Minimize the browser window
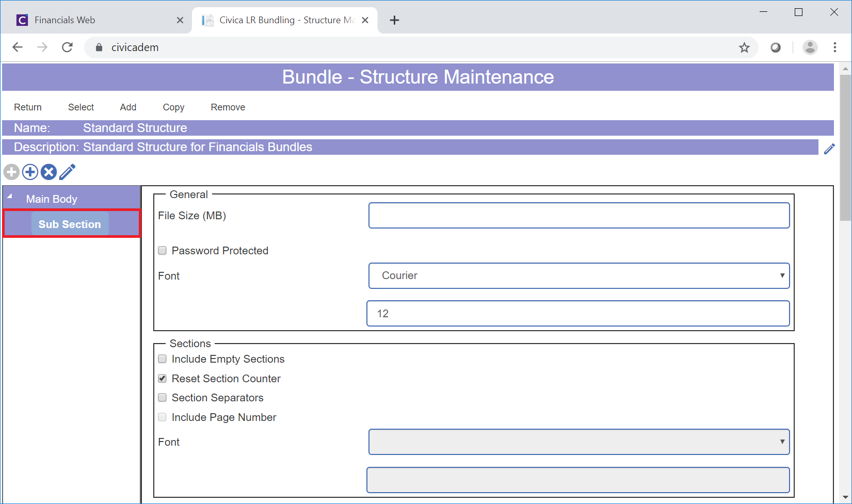This screenshot has width=852, height=504. pos(764,12)
